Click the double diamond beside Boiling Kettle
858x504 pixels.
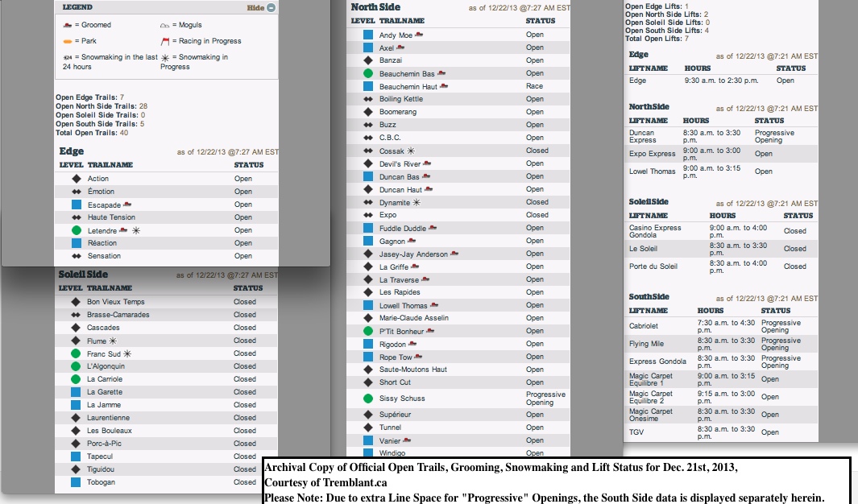[368, 99]
